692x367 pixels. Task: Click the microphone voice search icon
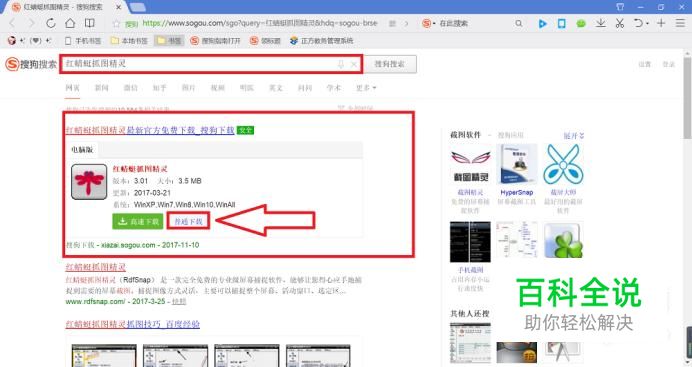[x=341, y=64]
